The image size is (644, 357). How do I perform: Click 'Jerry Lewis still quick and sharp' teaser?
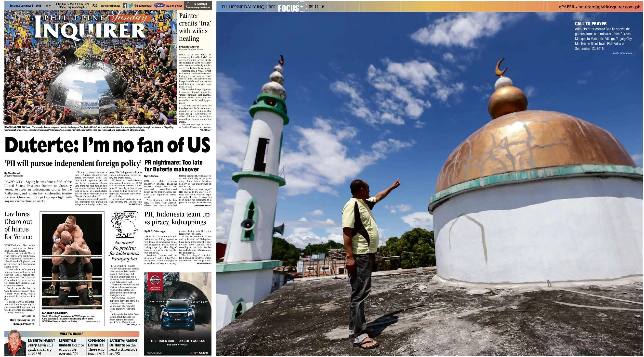(x=41, y=347)
